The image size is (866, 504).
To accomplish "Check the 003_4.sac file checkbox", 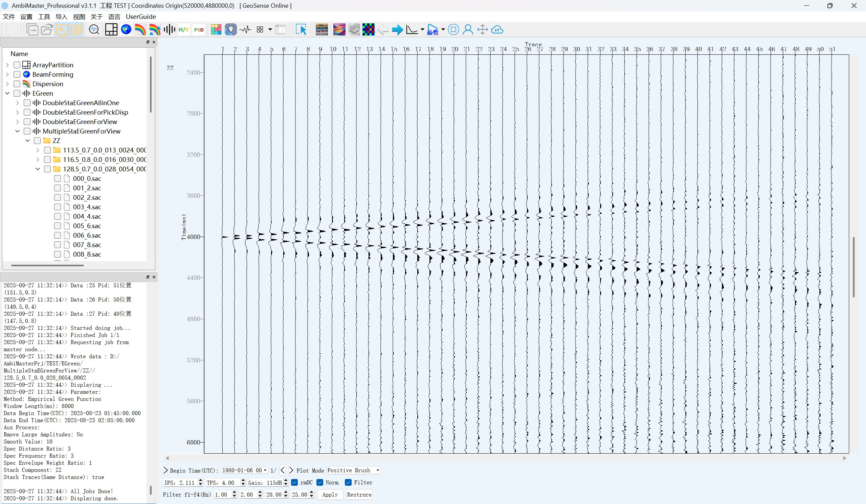I will coord(58,207).
